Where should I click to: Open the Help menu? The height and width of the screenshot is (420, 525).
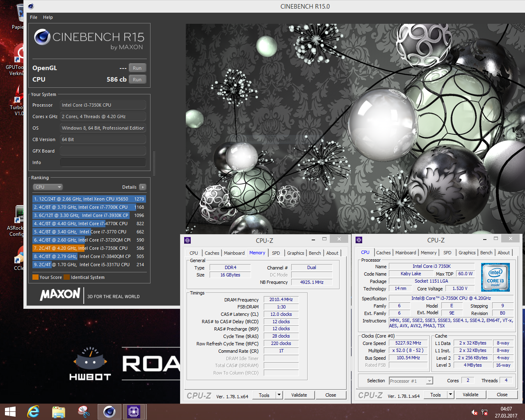(x=48, y=17)
